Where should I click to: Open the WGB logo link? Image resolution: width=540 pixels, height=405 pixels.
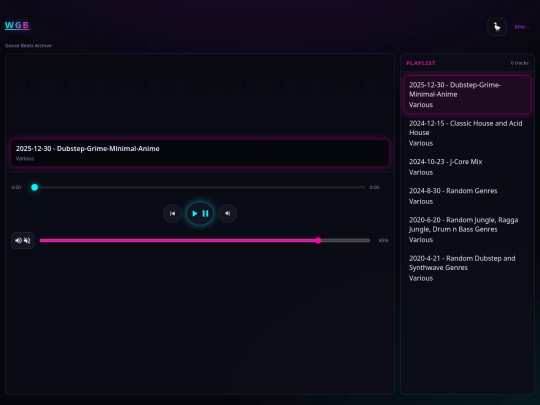click(17, 25)
